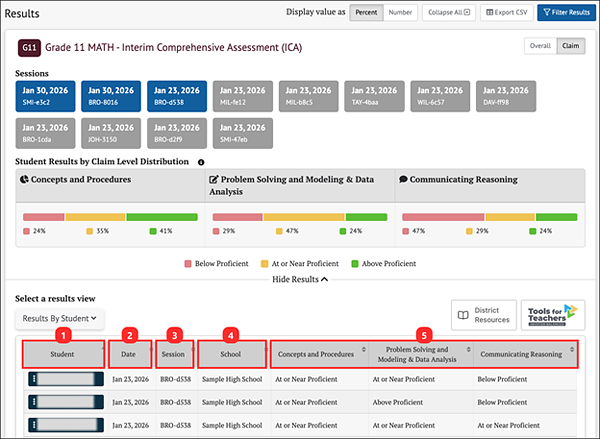
Task: Click the info icon beside Claim Level Distribution
Action: pos(201,162)
